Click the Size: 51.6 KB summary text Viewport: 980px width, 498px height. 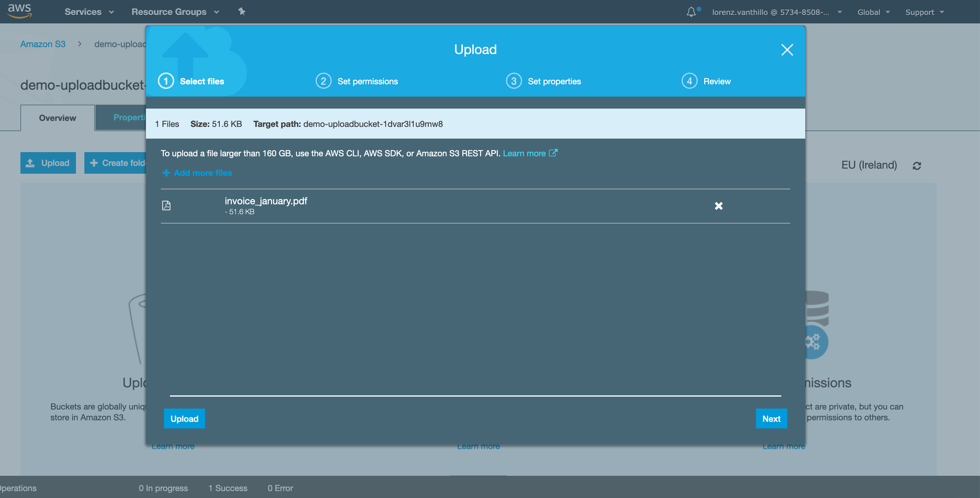[216, 124]
